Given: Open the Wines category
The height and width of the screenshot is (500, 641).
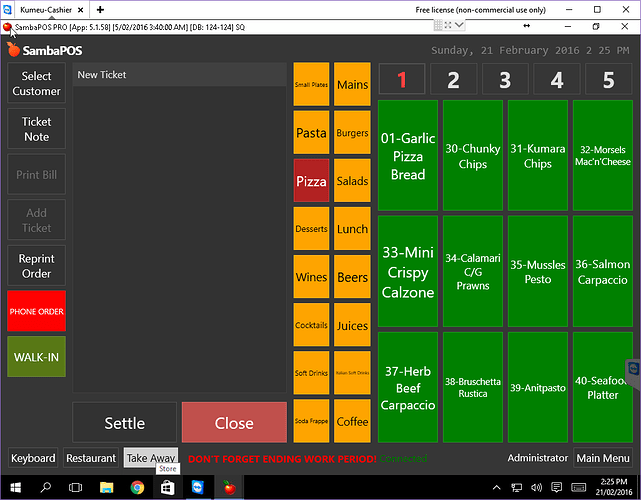Looking at the screenshot, I should (311, 277).
